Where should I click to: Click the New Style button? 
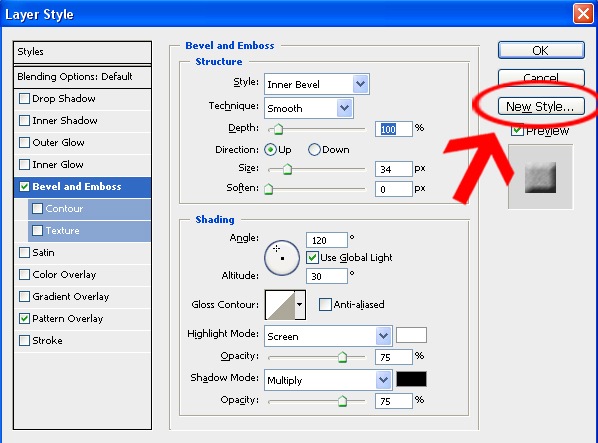tap(541, 106)
